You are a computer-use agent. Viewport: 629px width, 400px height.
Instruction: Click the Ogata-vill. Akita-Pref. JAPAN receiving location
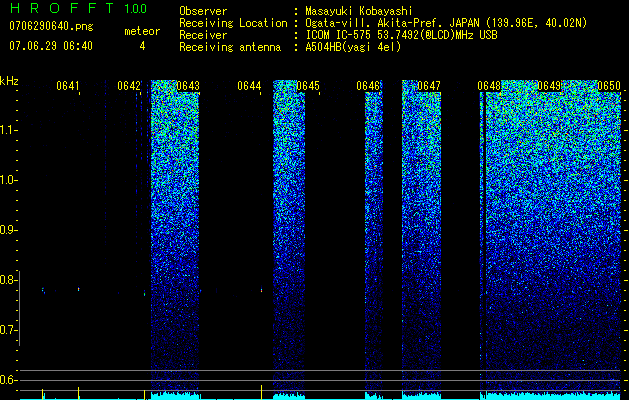[x=446, y=23]
